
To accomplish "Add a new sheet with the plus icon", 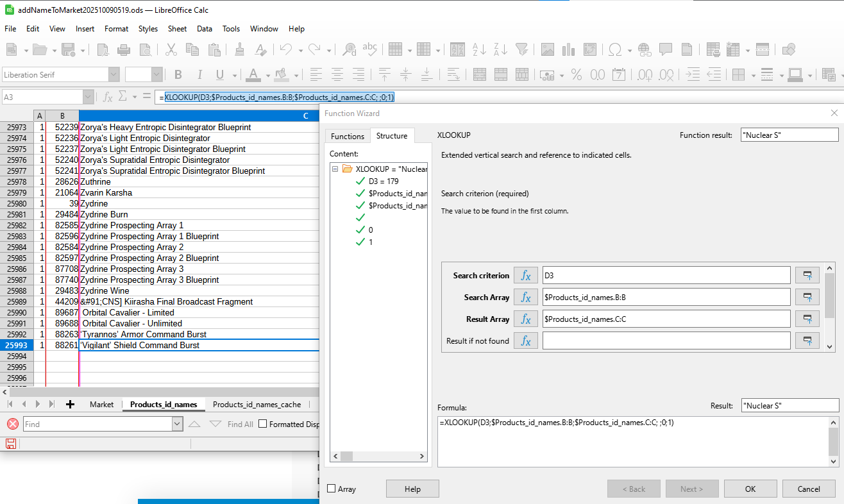I will 70,405.
